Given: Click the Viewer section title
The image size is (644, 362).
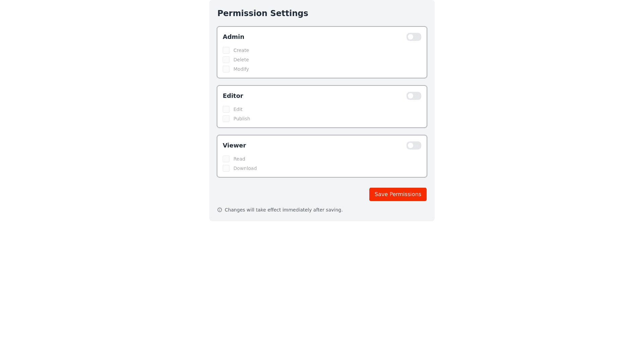Looking at the screenshot, I should 234,145.
